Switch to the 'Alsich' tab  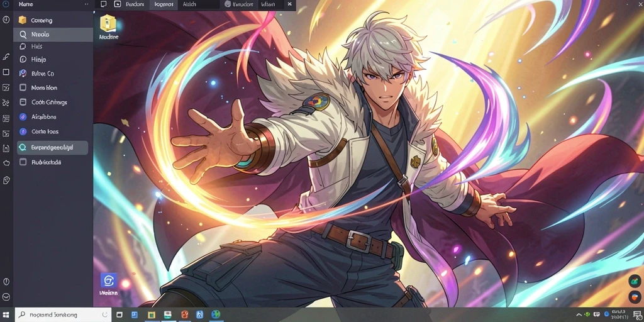tap(189, 4)
